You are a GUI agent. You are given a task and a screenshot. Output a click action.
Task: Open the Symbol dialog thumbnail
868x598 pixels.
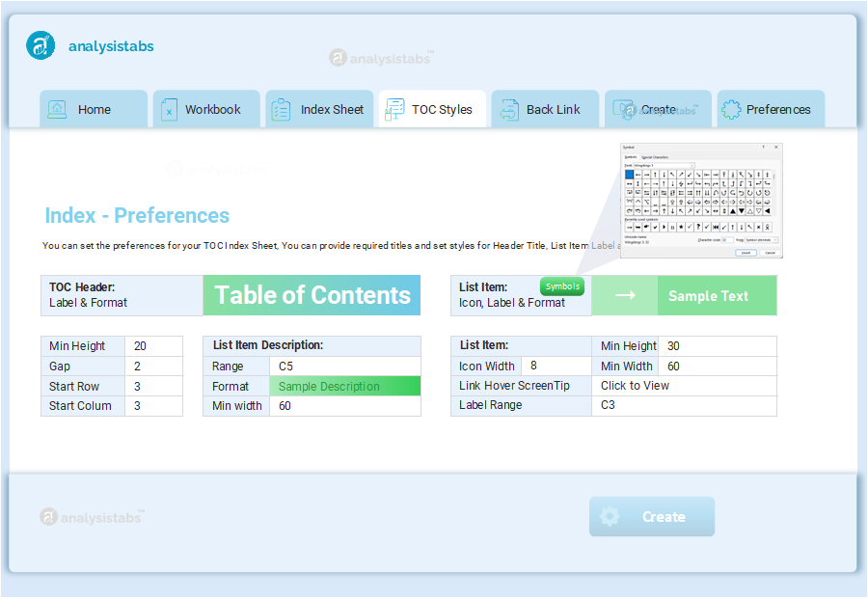point(701,201)
